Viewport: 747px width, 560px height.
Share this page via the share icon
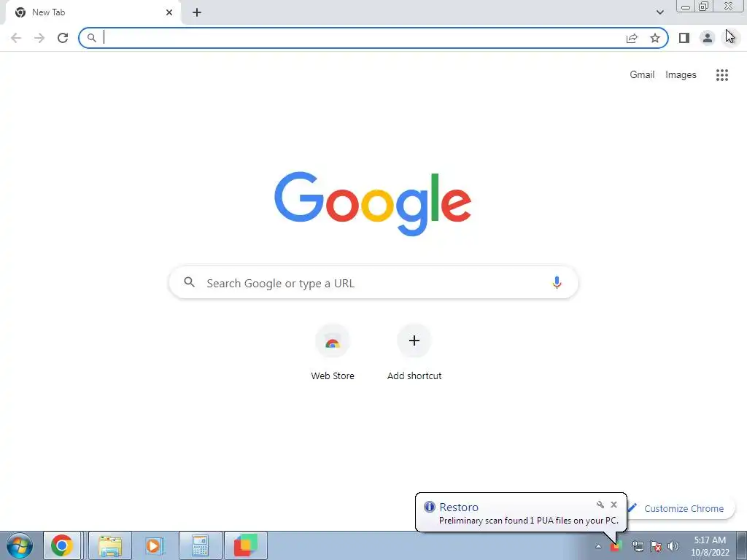(x=632, y=38)
